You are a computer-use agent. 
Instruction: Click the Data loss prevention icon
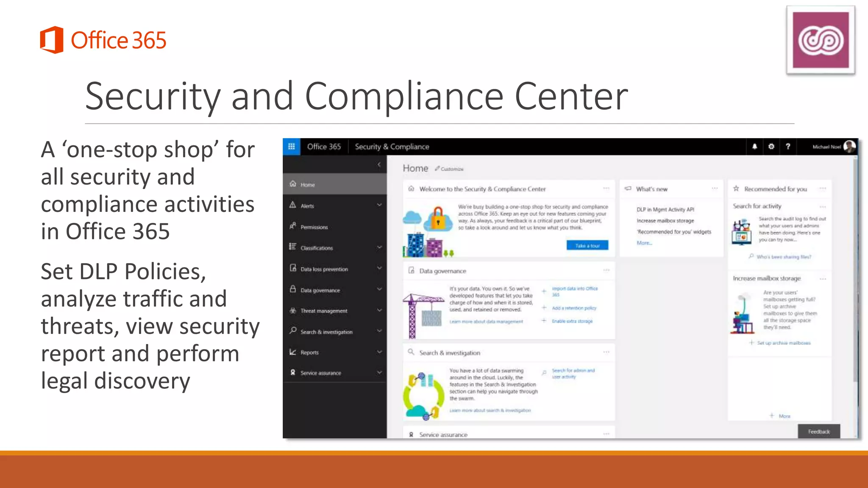pos(293,268)
